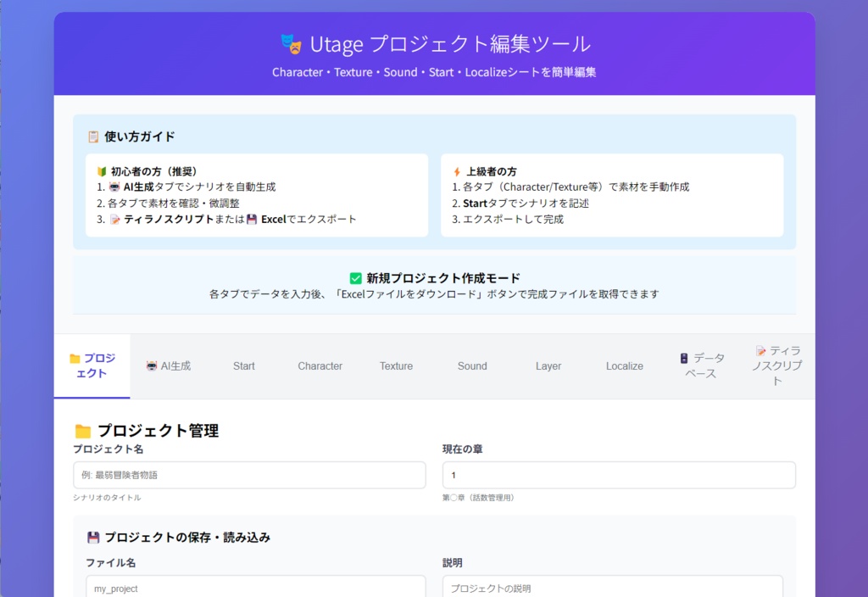Click the 現在の章 input showing value 1

pos(619,475)
